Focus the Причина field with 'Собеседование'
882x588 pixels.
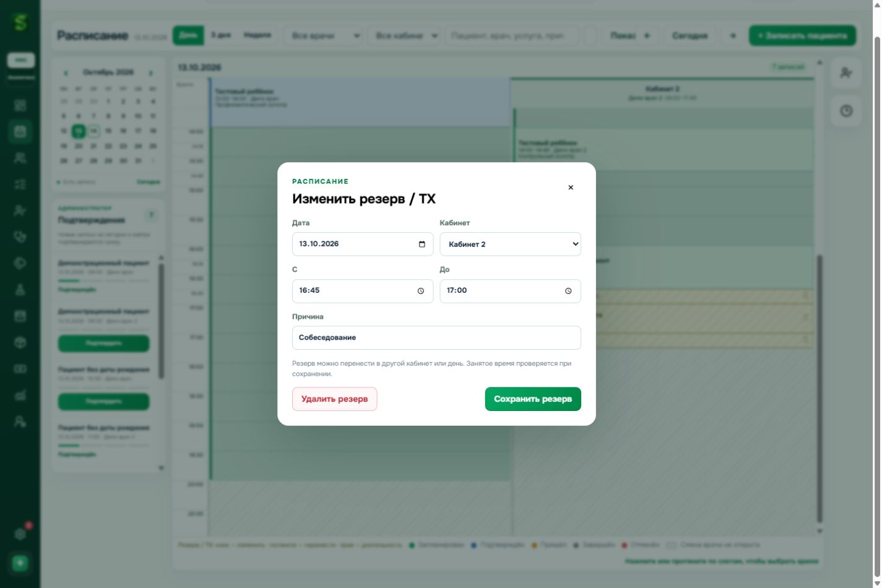coord(436,338)
